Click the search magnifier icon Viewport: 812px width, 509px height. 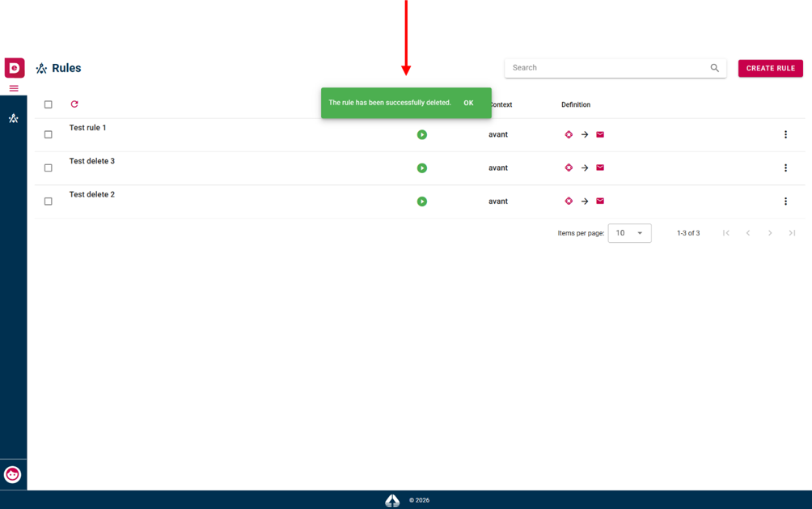pyautogui.click(x=715, y=68)
